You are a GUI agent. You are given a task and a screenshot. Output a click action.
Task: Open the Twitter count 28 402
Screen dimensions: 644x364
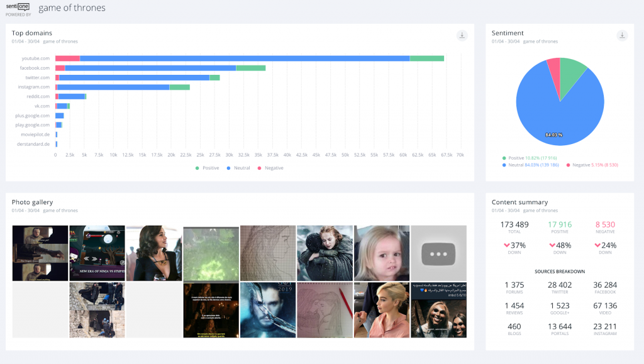tap(559, 285)
